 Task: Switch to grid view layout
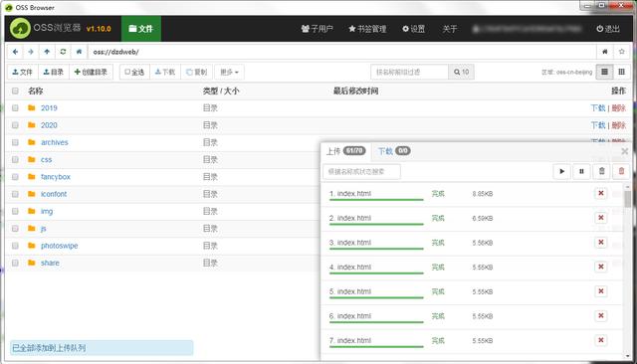(621, 72)
